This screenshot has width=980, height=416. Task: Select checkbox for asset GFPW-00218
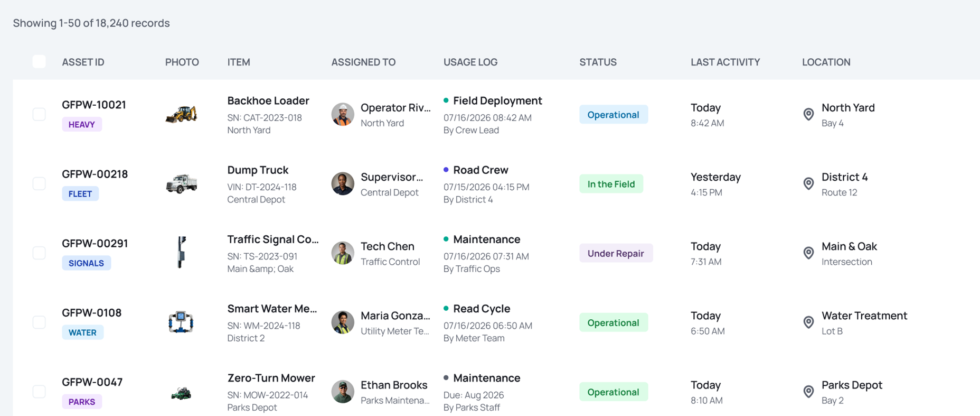tap(39, 183)
